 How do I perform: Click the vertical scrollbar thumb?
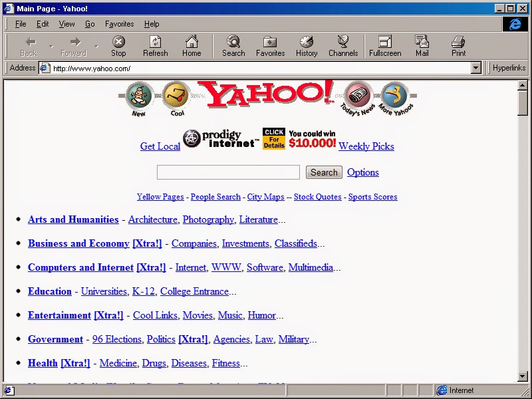[523, 103]
